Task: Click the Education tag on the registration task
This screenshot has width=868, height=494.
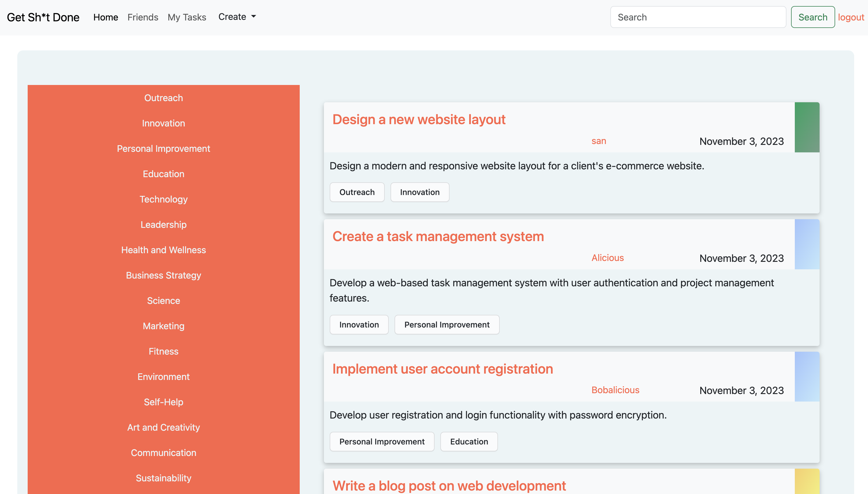Action: coord(469,441)
